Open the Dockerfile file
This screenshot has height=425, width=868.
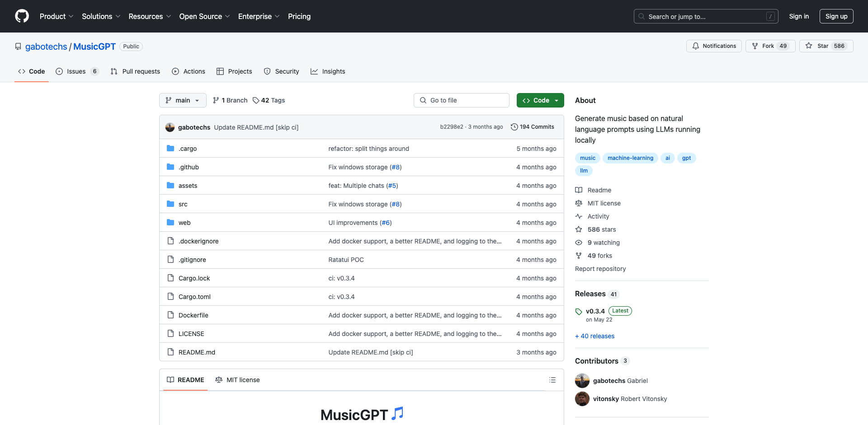coord(193,315)
